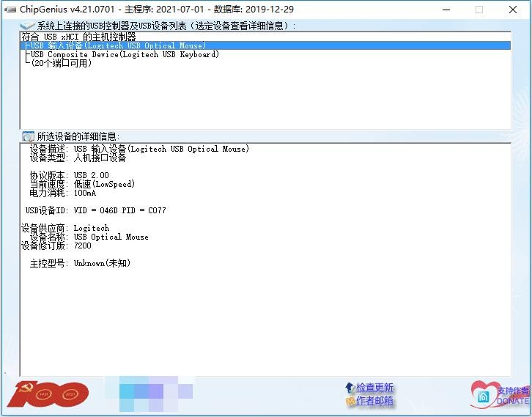Select the xHCI host controller row
This screenshot has width=532, height=417.
(265, 37)
